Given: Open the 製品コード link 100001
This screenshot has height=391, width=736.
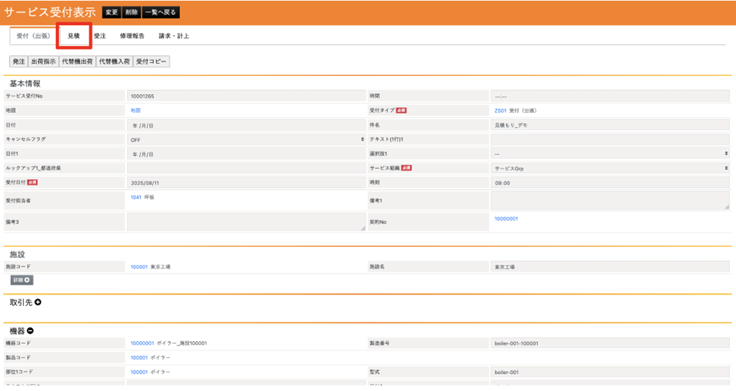Looking at the screenshot, I should [x=139, y=358].
